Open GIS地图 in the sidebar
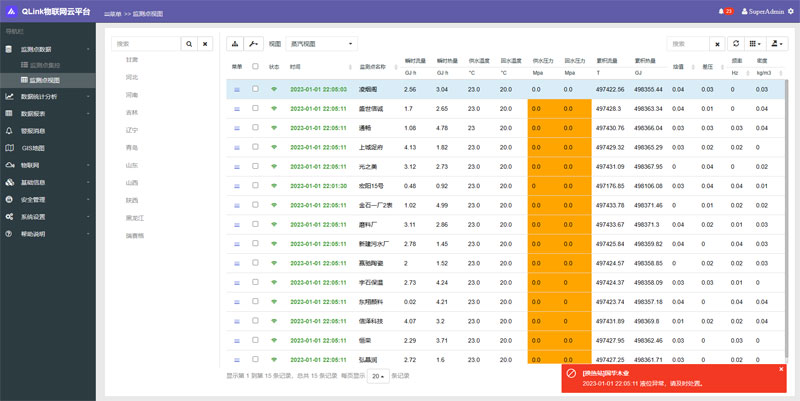The width and height of the screenshot is (800, 401). [33, 148]
